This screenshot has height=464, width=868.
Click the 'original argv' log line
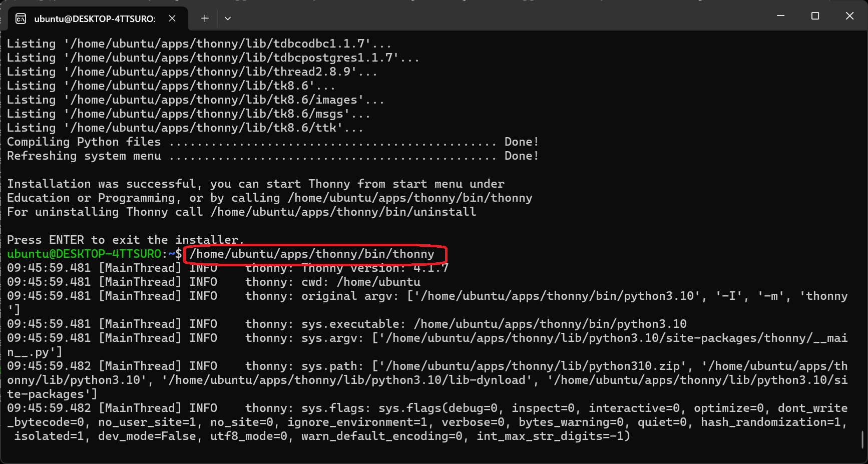pos(427,303)
